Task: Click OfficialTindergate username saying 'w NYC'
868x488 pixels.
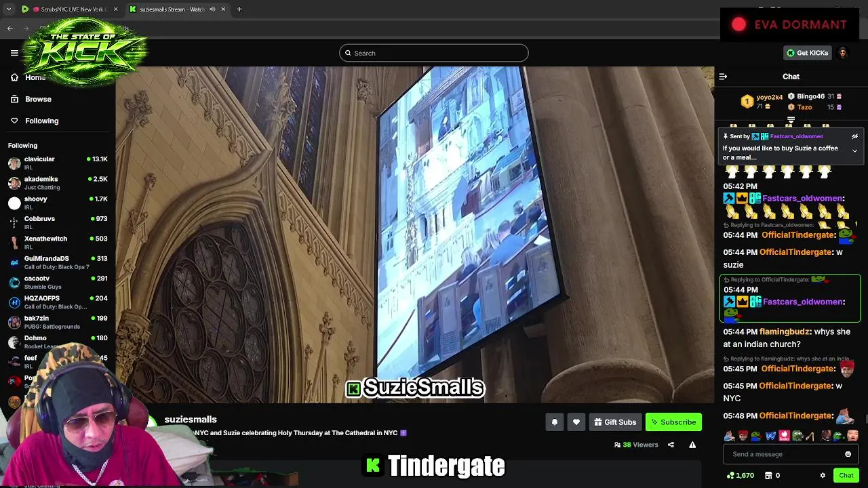Action: click(x=795, y=386)
